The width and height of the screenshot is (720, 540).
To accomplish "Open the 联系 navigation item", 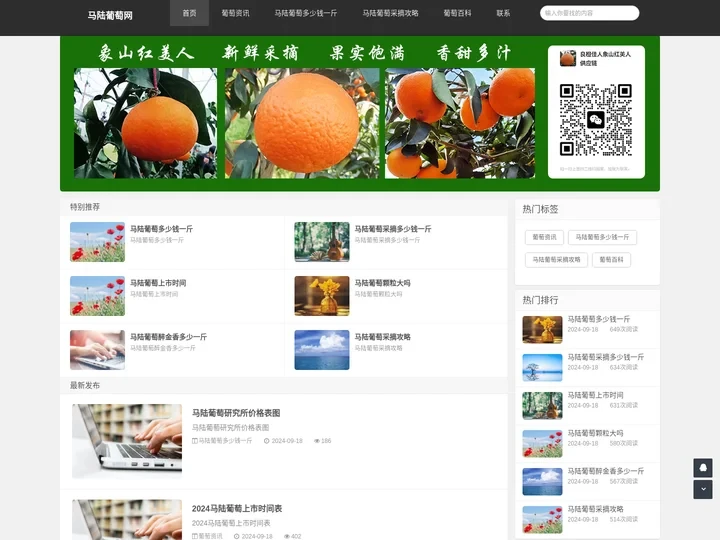I will click(x=503, y=13).
